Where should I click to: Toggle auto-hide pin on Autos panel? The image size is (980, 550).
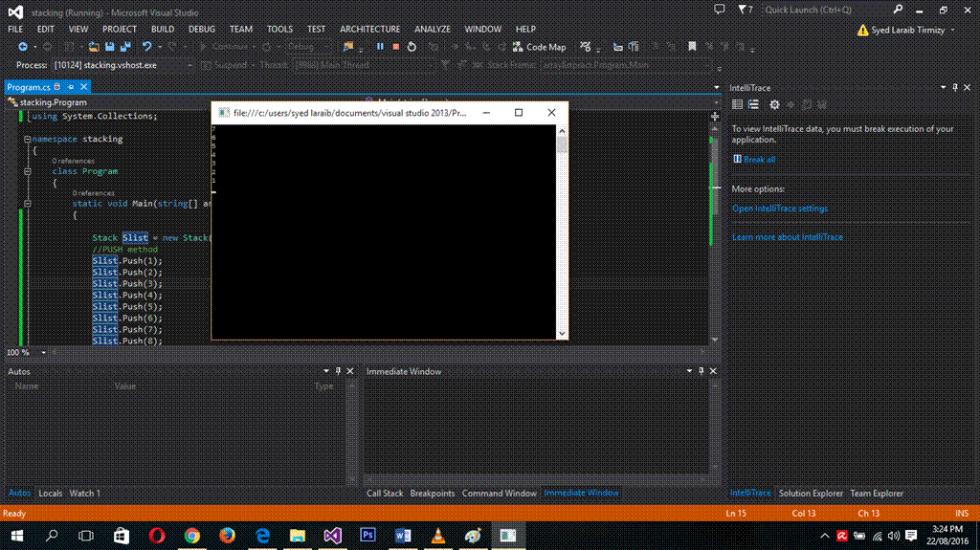coord(337,370)
